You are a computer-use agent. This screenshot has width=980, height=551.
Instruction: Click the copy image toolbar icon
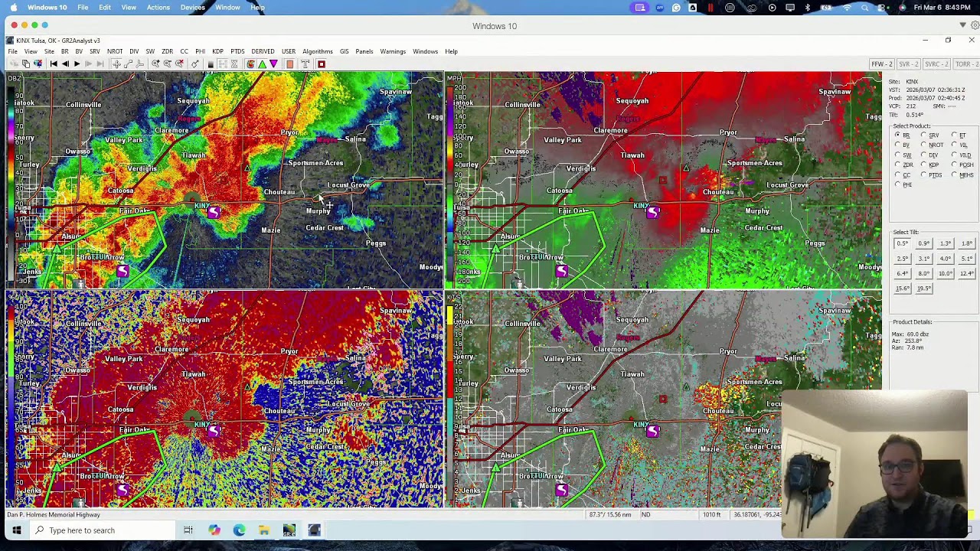tap(25, 64)
